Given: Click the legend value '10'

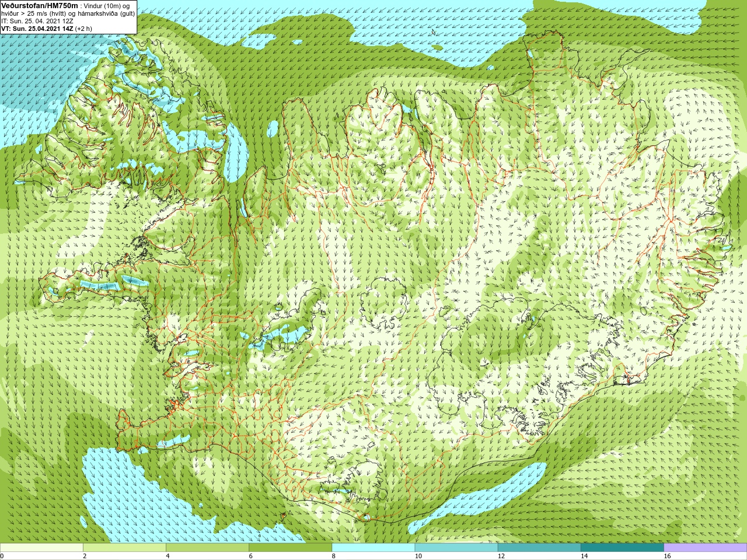Looking at the screenshot, I should [418, 556].
